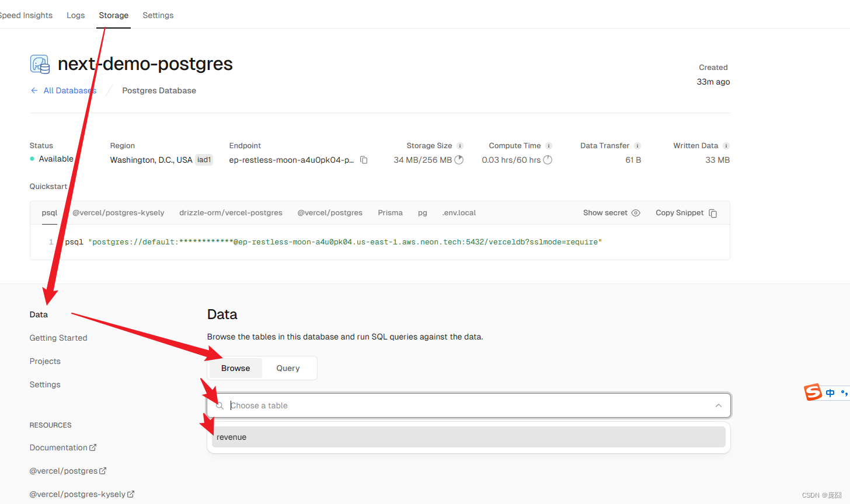
Task: Click the ep-restless-moon endpoint text
Action: tap(291, 160)
